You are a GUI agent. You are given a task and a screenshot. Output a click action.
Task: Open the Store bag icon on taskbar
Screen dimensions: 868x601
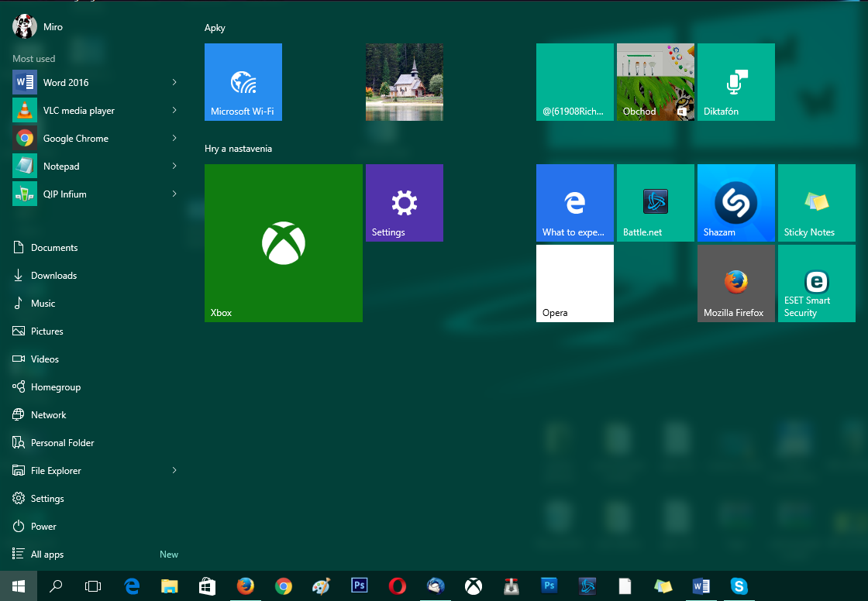(207, 586)
